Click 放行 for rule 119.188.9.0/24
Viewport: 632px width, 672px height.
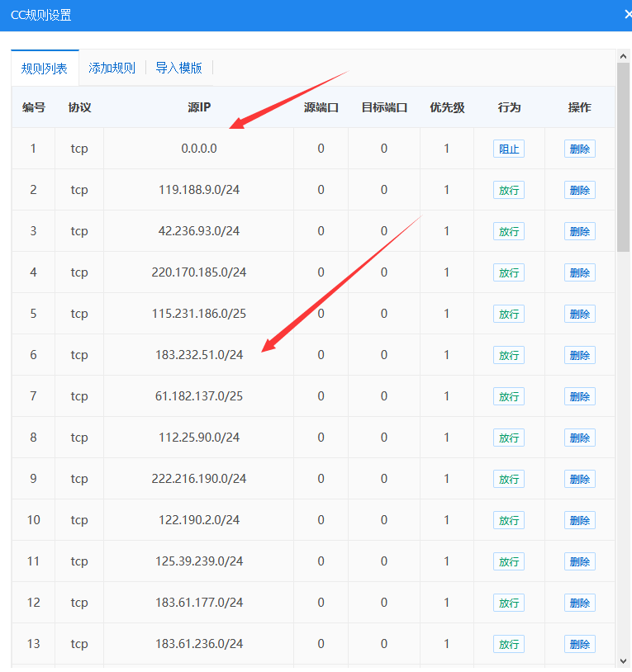[509, 191]
